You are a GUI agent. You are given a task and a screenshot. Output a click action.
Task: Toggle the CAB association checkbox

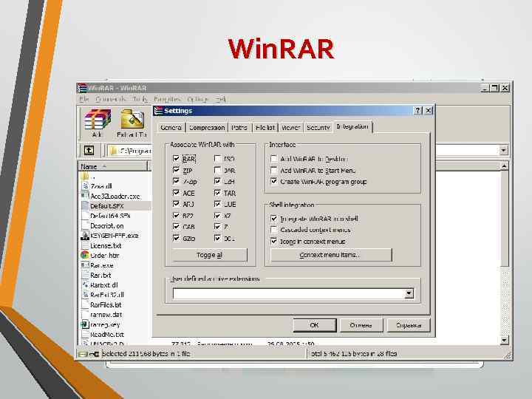(x=176, y=227)
